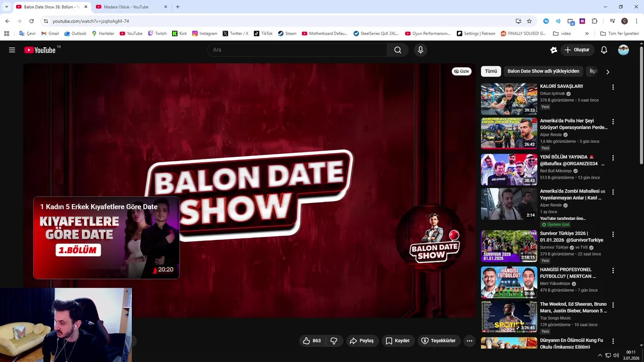The height and width of the screenshot is (362, 644).
Task: Open a new browser tab
Action: pyautogui.click(x=178, y=7)
